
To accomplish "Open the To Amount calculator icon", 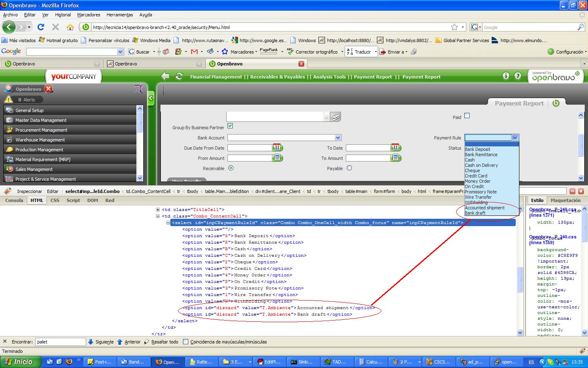I will (x=395, y=158).
